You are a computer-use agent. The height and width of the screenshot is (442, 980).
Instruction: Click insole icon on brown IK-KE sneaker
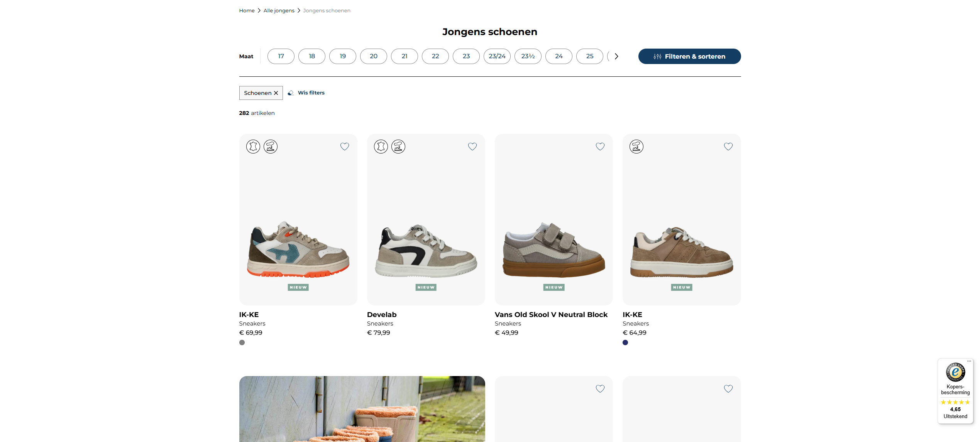636,147
